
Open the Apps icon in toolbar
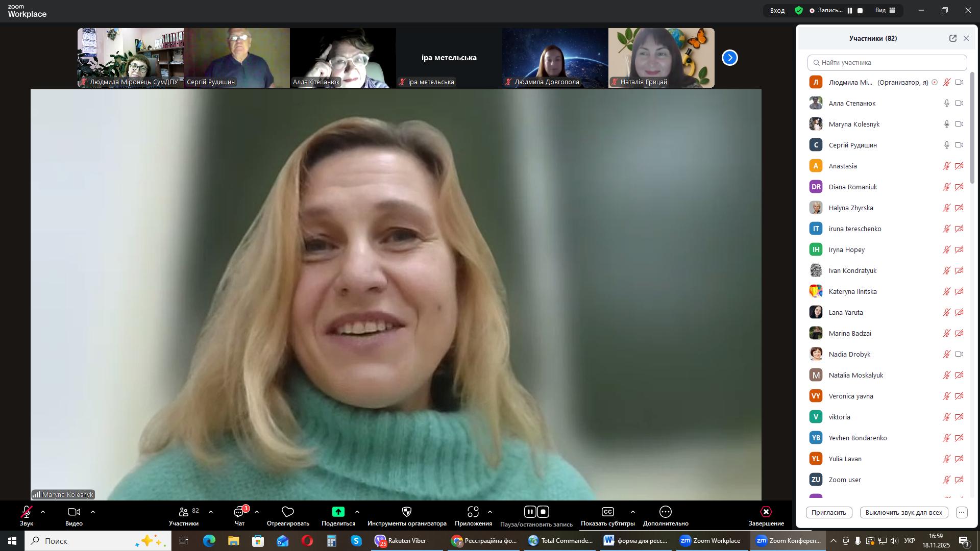473,512
